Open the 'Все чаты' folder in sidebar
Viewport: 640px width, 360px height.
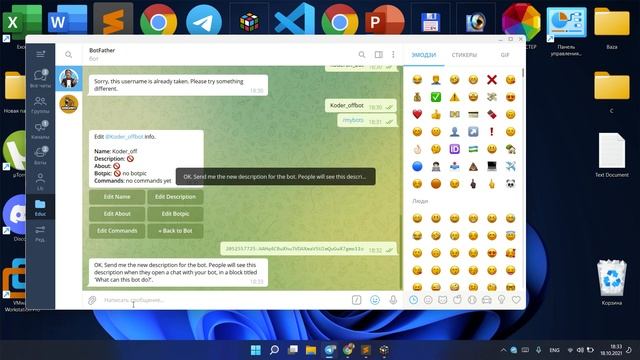[40, 78]
